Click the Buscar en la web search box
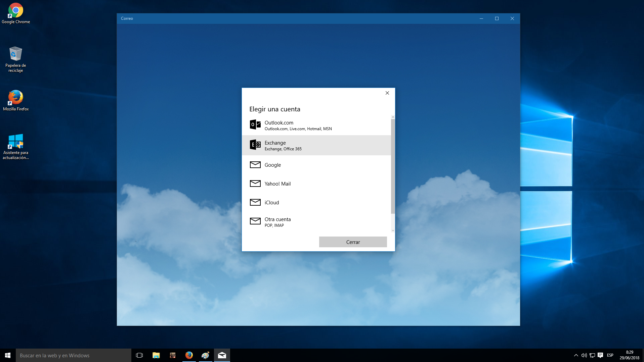Screen dimensions: 644x362 (x=74, y=355)
